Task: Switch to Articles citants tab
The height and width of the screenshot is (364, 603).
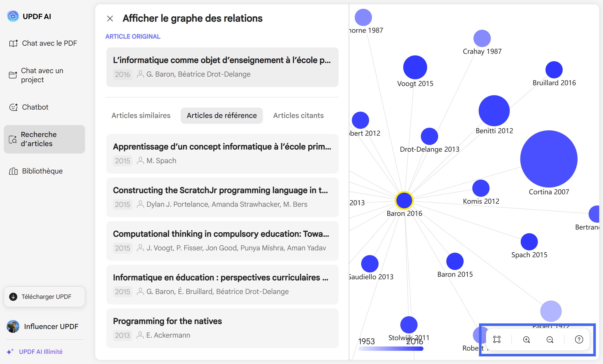Action: (x=298, y=115)
